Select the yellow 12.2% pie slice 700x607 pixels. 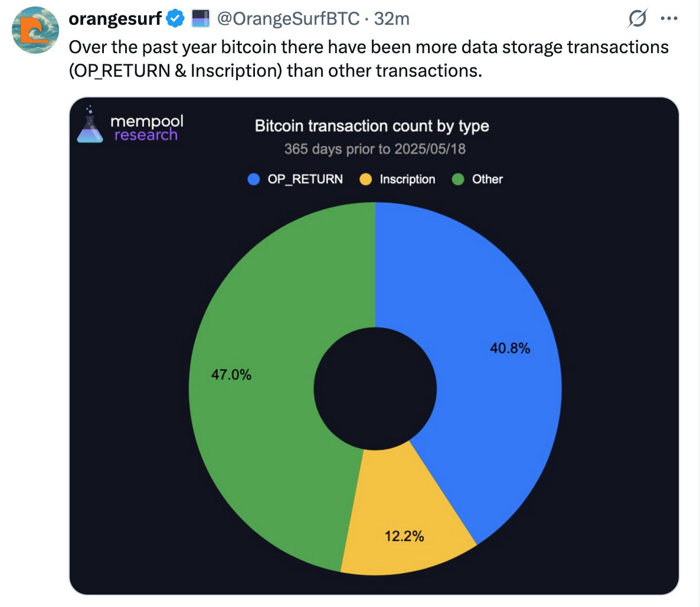(404, 527)
